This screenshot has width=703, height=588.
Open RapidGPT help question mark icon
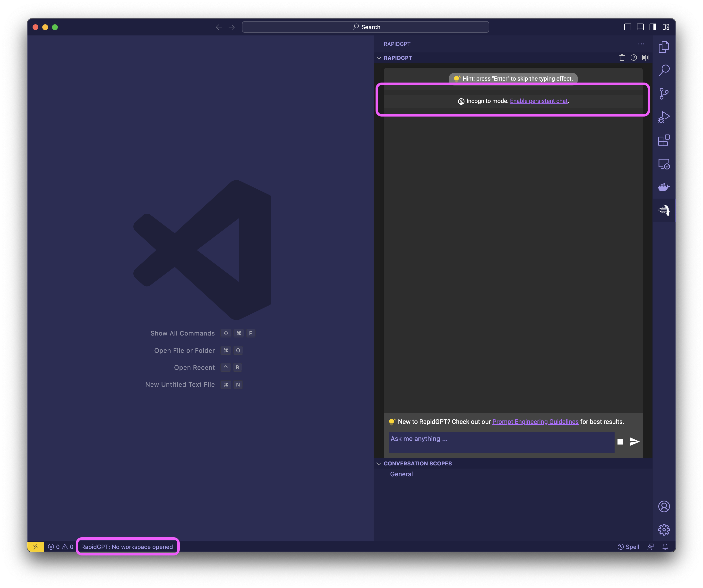click(634, 58)
